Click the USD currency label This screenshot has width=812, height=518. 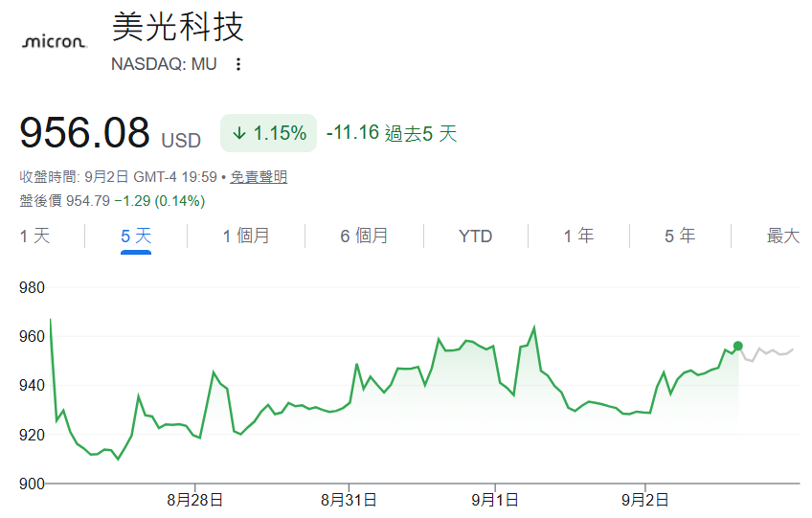tap(181, 141)
